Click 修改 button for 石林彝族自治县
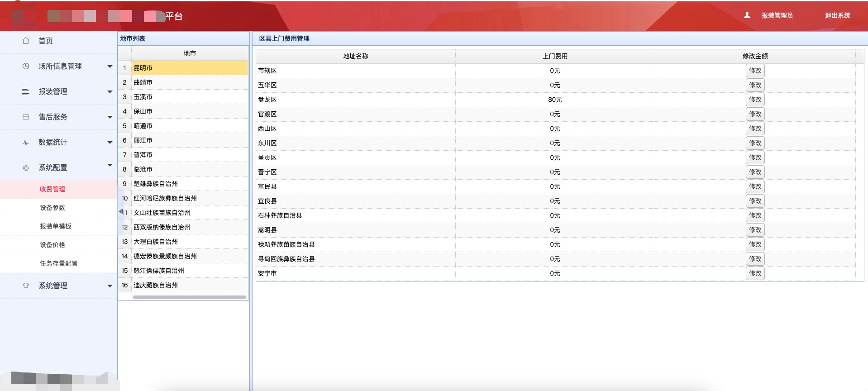Image resolution: width=868 pixels, height=391 pixels. pos(755,215)
